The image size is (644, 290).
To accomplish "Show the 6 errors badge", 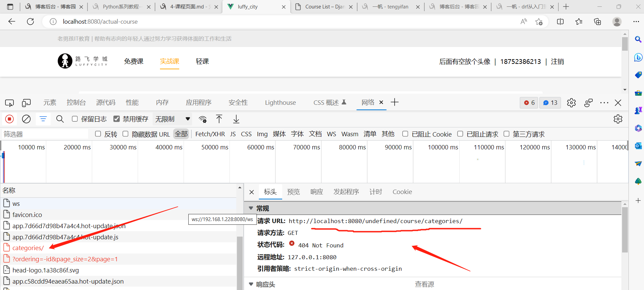I will point(529,103).
